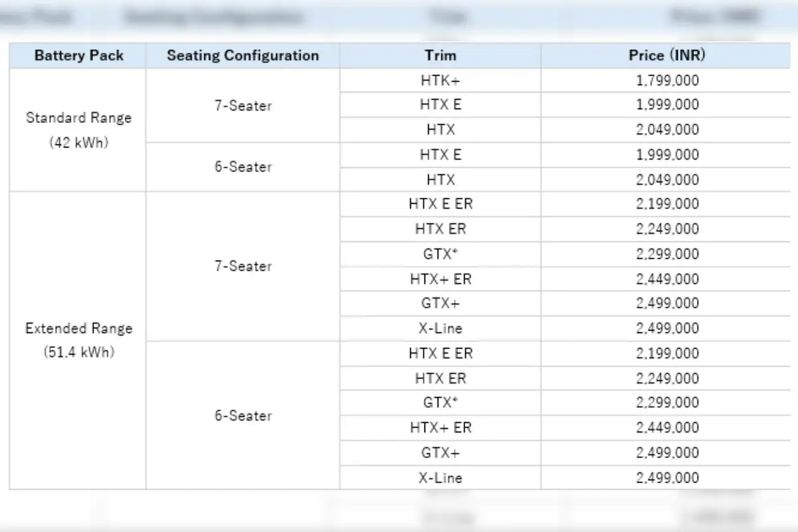Select the Extended Range (51.4 kWh) cell
The image size is (798, 532).
click(78, 340)
